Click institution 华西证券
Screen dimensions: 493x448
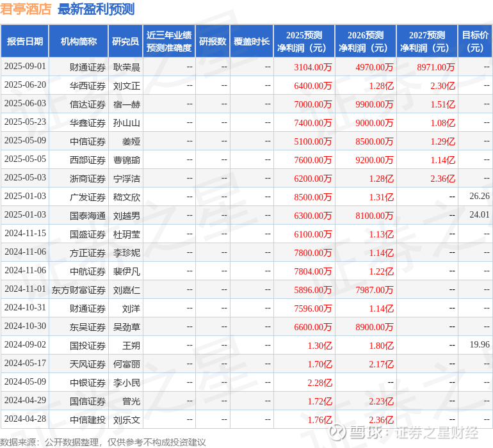click(88, 86)
